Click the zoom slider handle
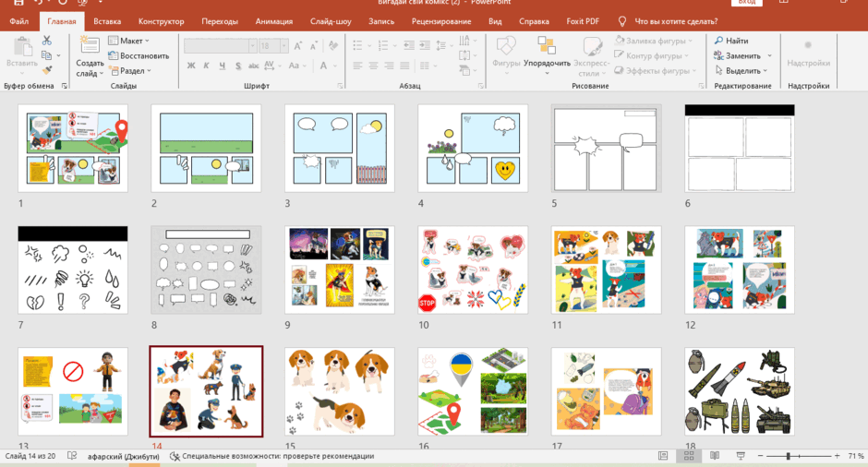The image size is (868, 467). pyautogui.click(x=788, y=456)
